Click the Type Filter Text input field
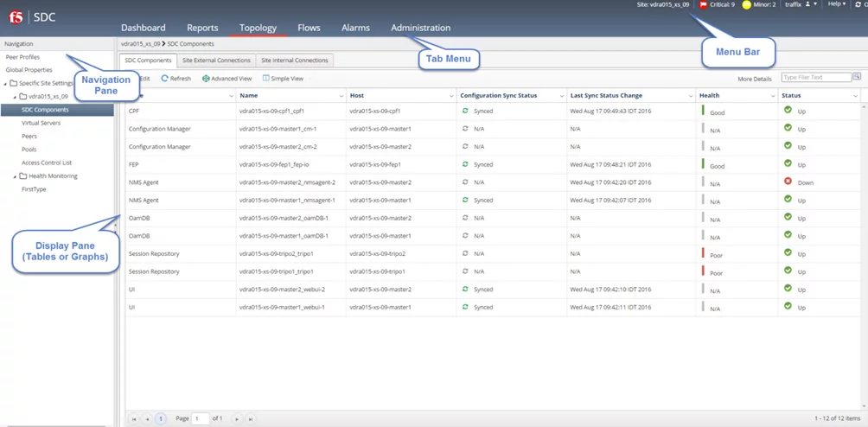Image resolution: width=868 pixels, height=427 pixels. [815, 78]
